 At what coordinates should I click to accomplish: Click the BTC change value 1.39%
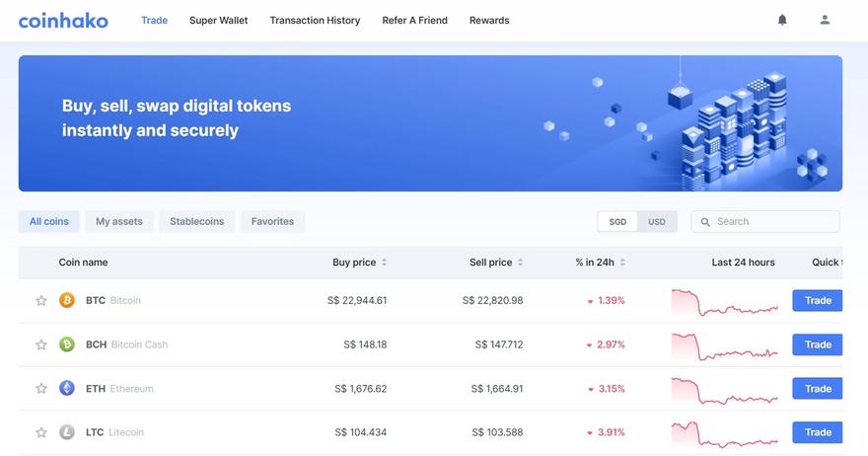pos(612,300)
